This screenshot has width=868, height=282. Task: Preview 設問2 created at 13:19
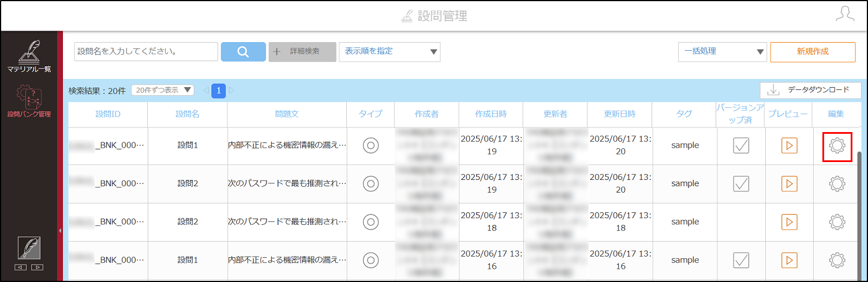789,184
